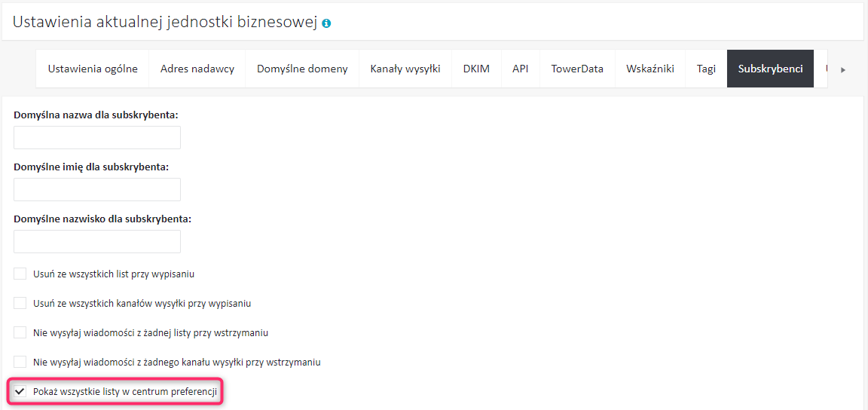Click the info icon beside the page title
Screen dimensions: 868x410
326,23
